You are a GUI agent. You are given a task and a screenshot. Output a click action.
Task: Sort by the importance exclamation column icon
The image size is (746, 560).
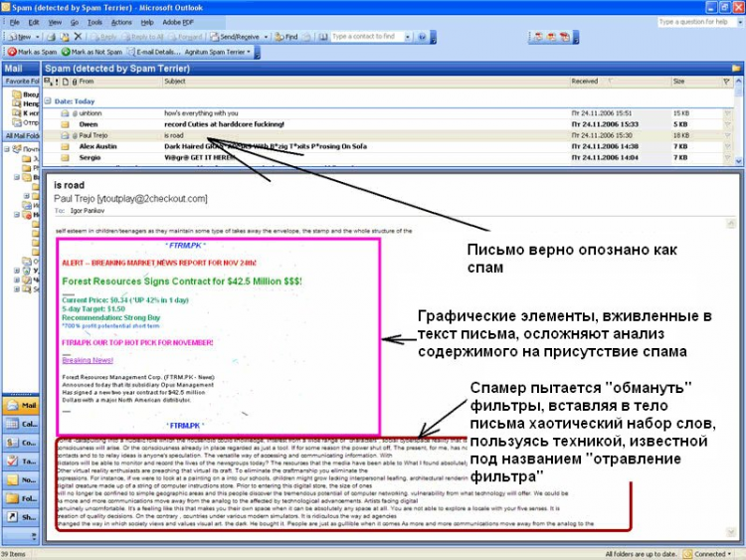[x=57, y=82]
